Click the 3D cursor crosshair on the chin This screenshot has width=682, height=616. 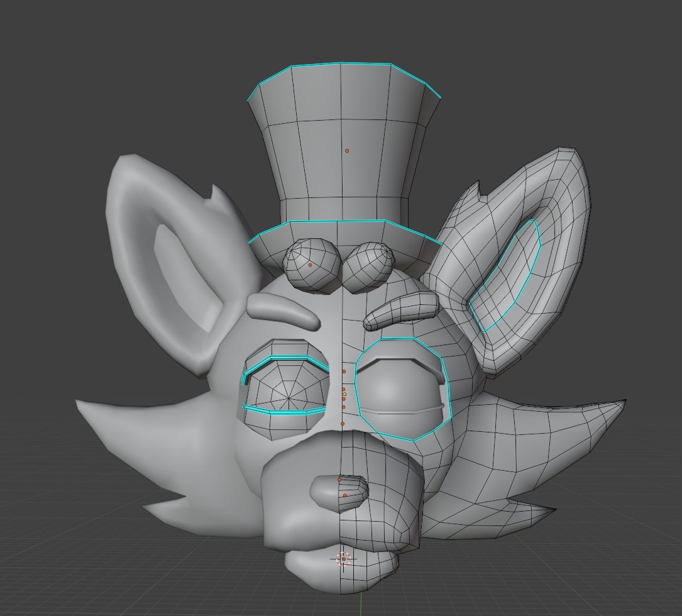[344, 559]
